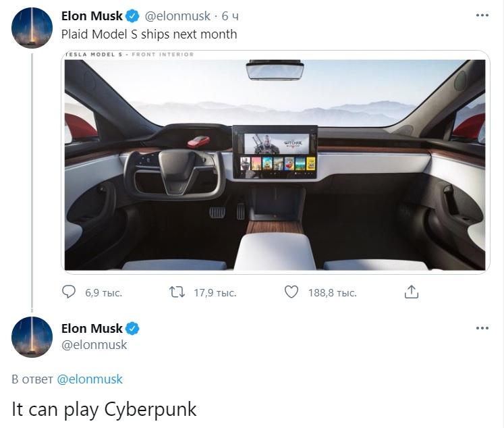Click the 188,8 тыс. likes count
This screenshot has height=428, width=504.
pyautogui.click(x=333, y=293)
